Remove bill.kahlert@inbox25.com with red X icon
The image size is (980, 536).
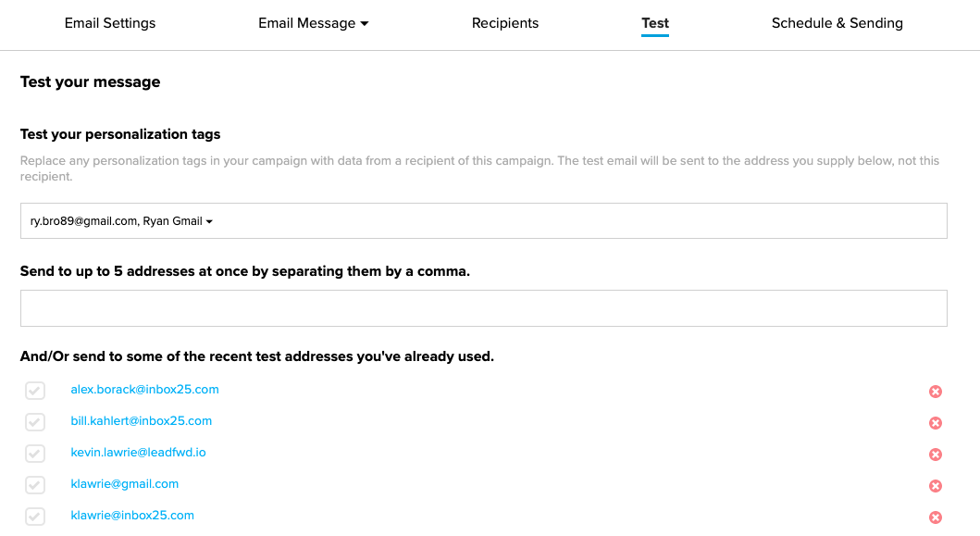pyautogui.click(x=935, y=423)
